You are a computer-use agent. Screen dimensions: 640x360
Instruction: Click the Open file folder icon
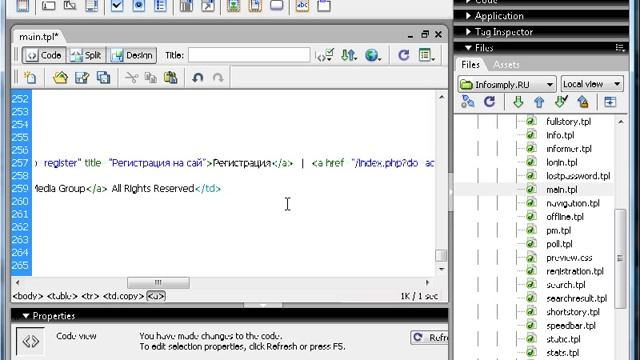[60, 77]
